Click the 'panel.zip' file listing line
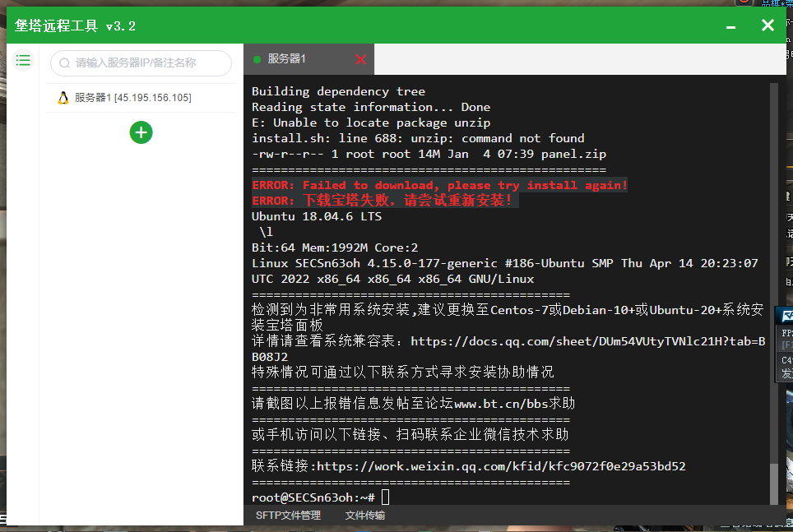This screenshot has height=532, width=793. (x=429, y=155)
